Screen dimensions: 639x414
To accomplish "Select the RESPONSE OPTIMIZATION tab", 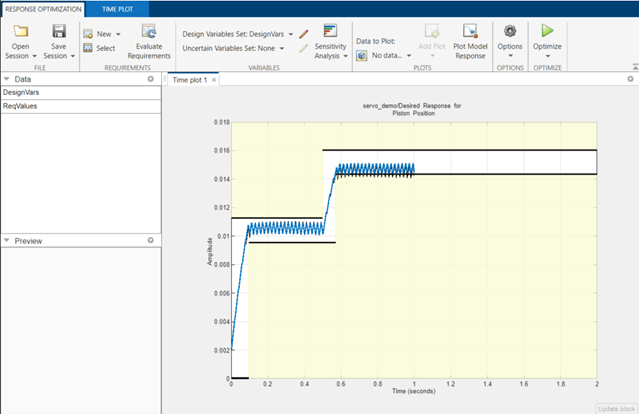I will pos(43,7).
